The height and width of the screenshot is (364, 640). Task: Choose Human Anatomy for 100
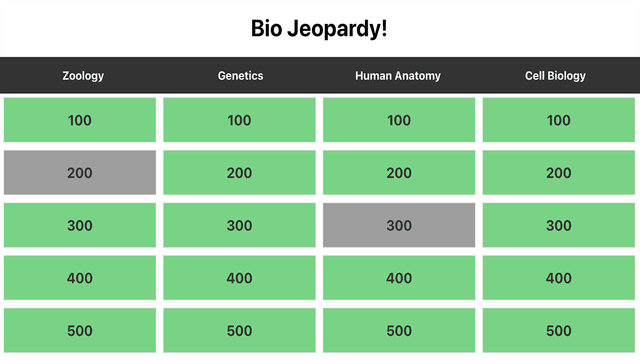tap(399, 120)
